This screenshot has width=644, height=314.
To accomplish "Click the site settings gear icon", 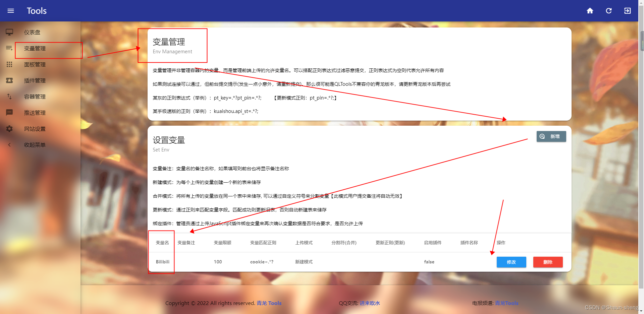I will point(9,129).
